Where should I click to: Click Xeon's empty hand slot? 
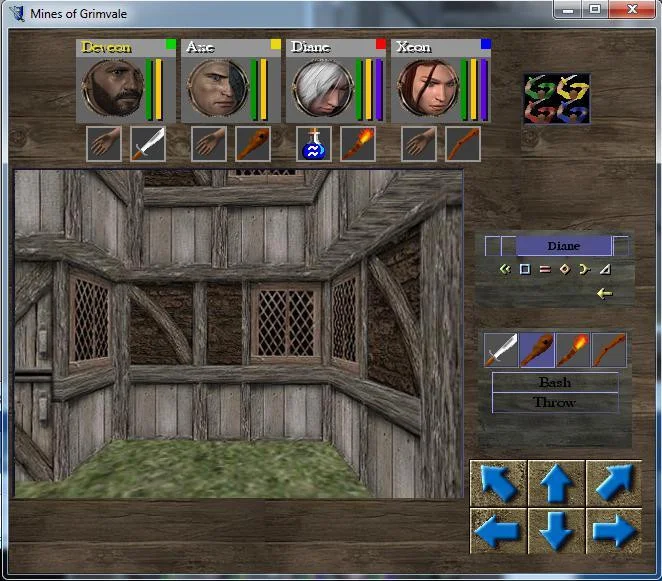pos(419,144)
